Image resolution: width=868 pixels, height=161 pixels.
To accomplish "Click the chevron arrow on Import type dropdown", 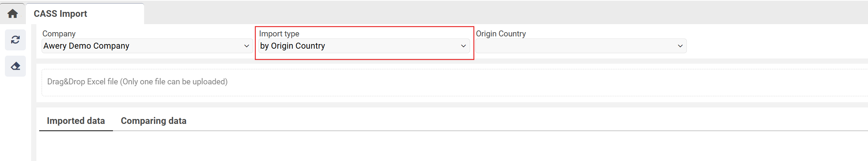I will (463, 46).
